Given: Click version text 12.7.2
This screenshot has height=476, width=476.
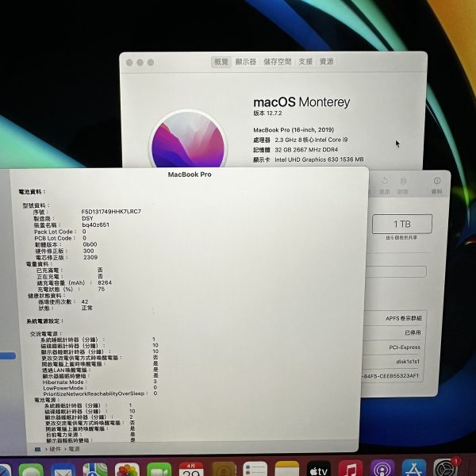Looking at the screenshot, I should click(x=267, y=113).
